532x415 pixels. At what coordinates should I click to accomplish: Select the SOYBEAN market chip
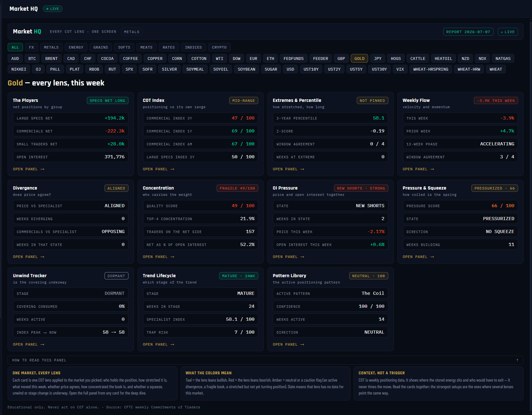tap(247, 69)
